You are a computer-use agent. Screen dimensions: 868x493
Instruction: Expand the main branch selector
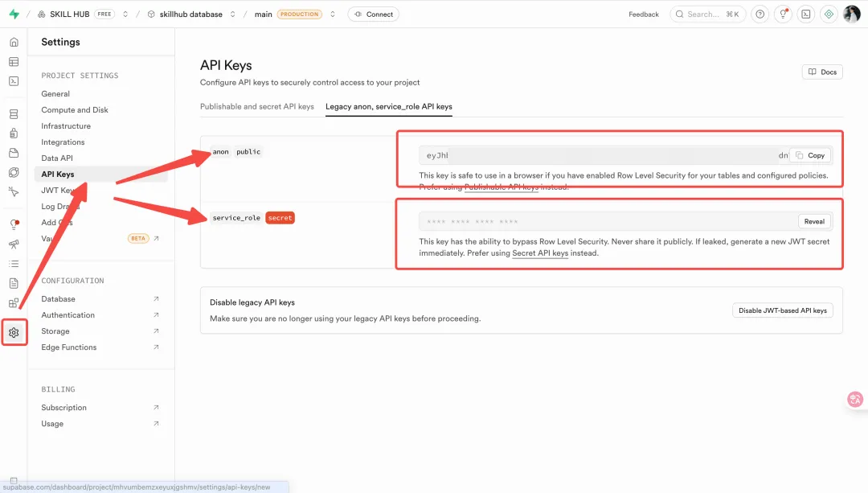(333, 14)
